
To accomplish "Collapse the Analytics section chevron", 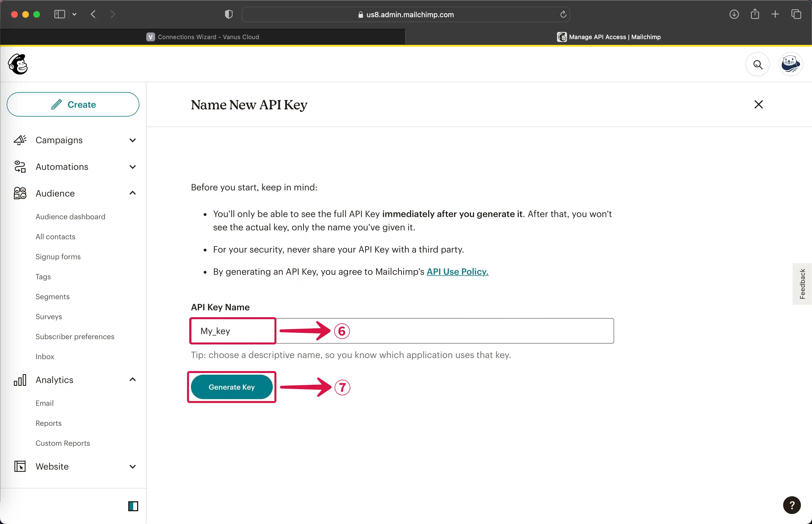I will tap(133, 379).
